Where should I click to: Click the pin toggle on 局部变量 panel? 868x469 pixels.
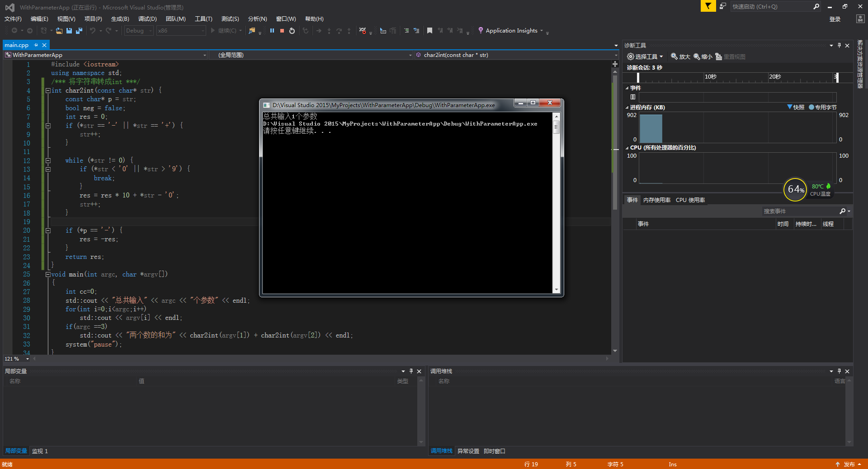click(x=411, y=371)
